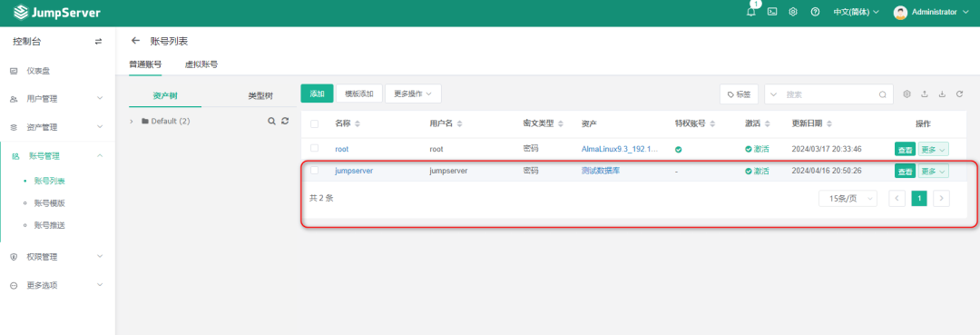Click the 添加 button
Screen dimensions: 980x335
[x=317, y=94]
